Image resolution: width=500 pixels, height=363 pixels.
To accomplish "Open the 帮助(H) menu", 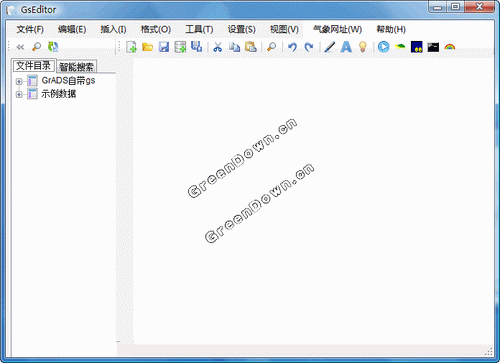I will coord(391,30).
